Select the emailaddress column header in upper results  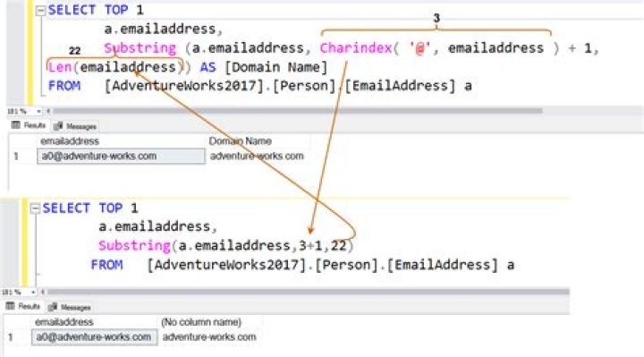coord(70,141)
